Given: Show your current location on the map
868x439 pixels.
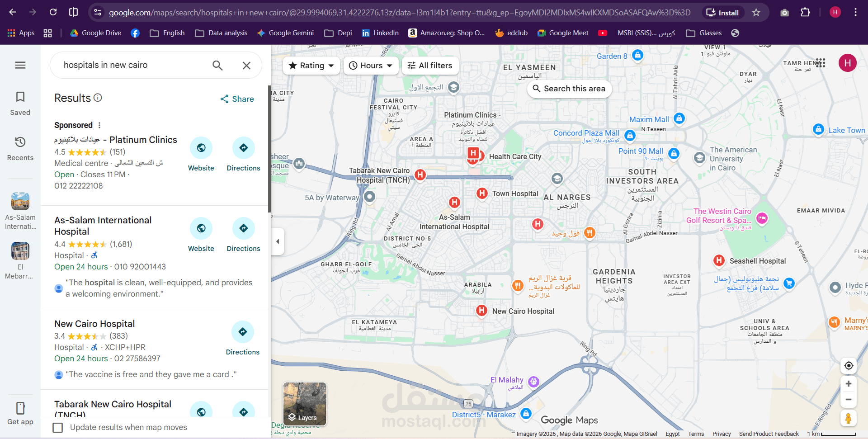Looking at the screenshot, I should 849,365.
